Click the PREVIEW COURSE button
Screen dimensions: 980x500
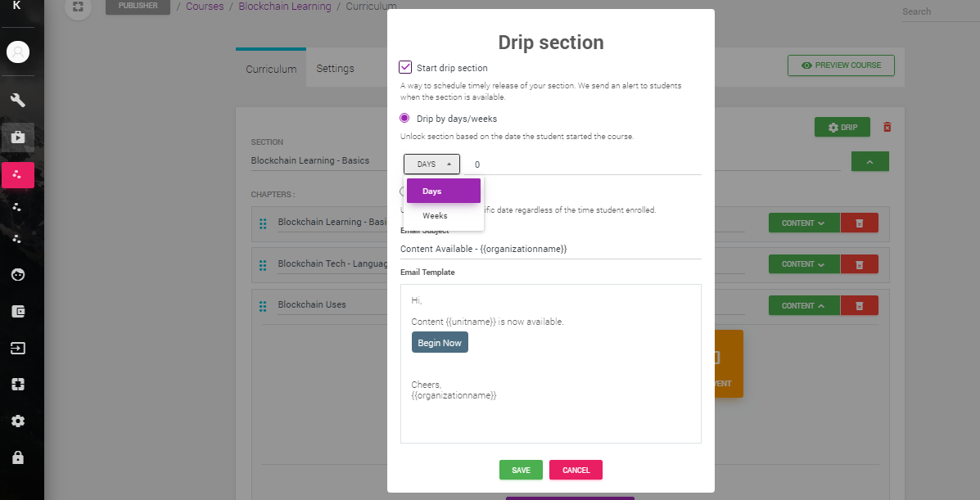click(842, 65)
